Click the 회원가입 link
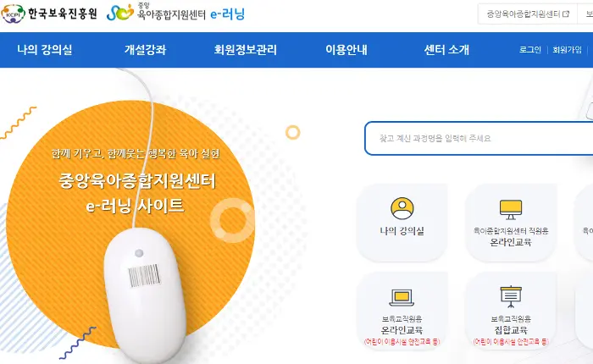593x364 pixels. point(567,50)
